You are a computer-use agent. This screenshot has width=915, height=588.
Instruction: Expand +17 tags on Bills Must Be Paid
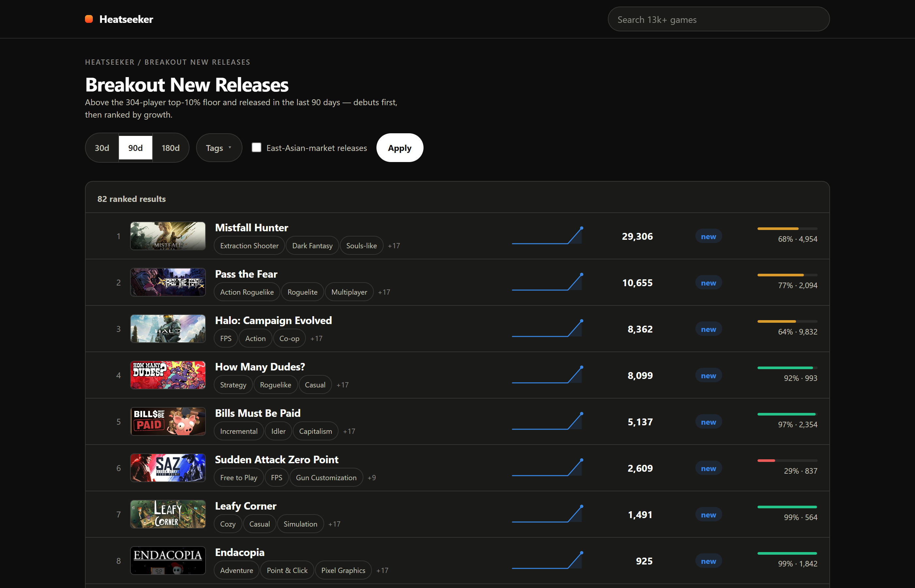coord(349,431)
